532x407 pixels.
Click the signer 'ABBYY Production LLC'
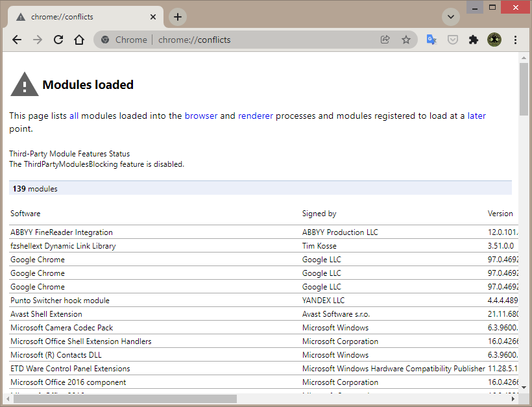pos(340,232)
